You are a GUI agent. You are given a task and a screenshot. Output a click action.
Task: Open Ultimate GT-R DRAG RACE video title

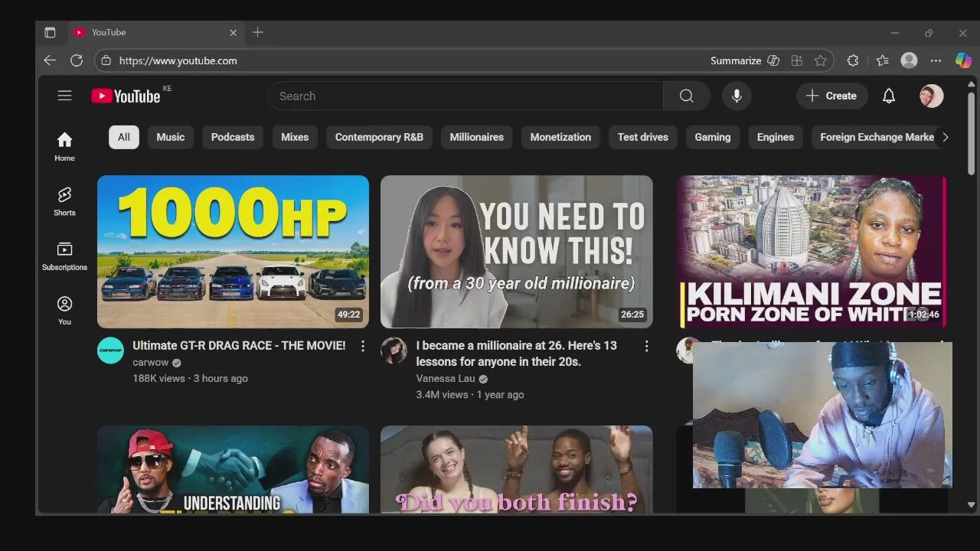239,346
